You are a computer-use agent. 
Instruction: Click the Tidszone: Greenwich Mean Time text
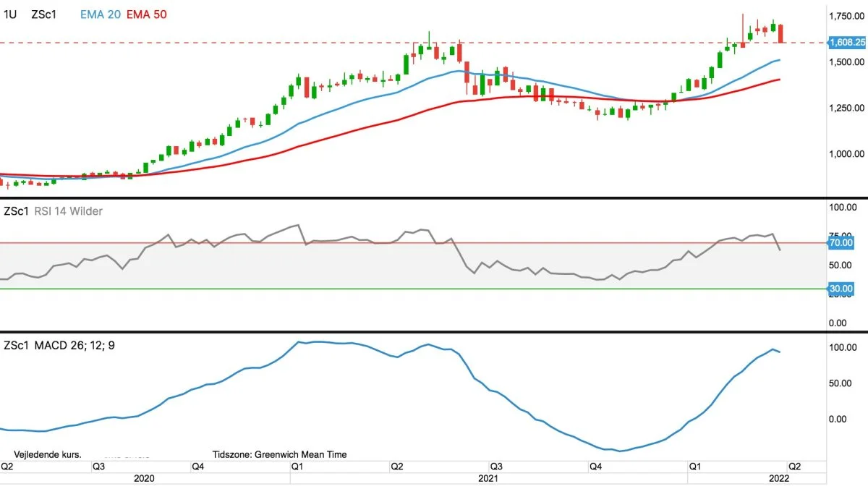pyautogui.click(x=280, y=455)
